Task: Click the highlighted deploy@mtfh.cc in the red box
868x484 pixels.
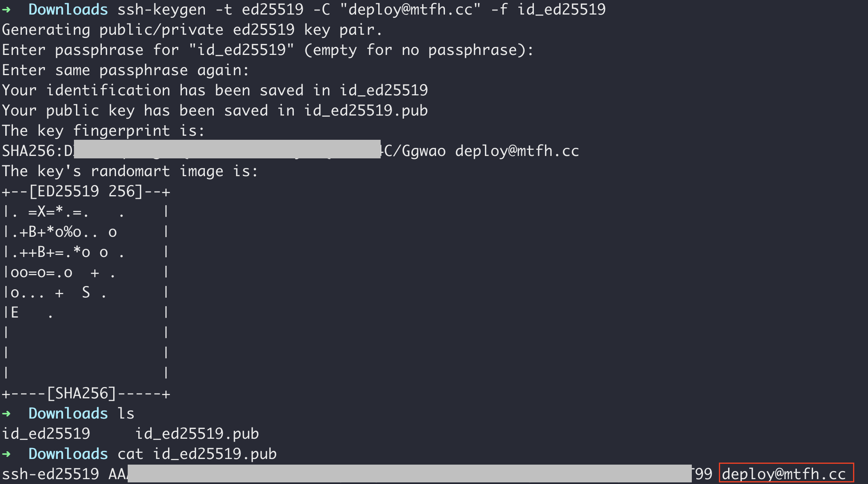Action: tap(786, 473)
